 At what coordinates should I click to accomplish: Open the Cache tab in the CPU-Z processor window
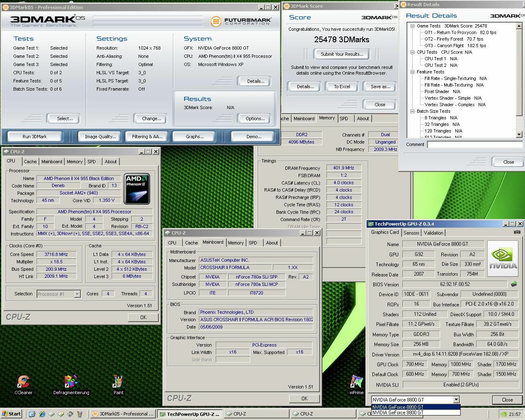(x=30, y=162)
